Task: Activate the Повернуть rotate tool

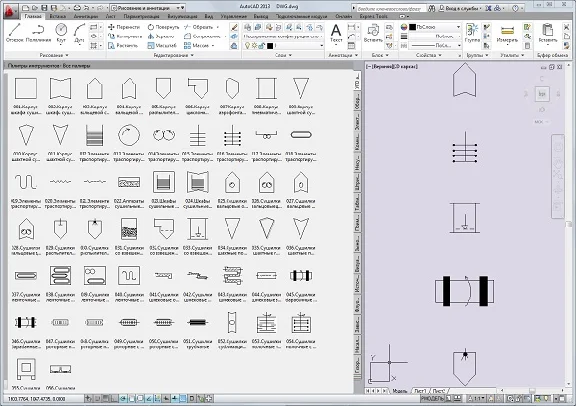Action: click(163, 27)
